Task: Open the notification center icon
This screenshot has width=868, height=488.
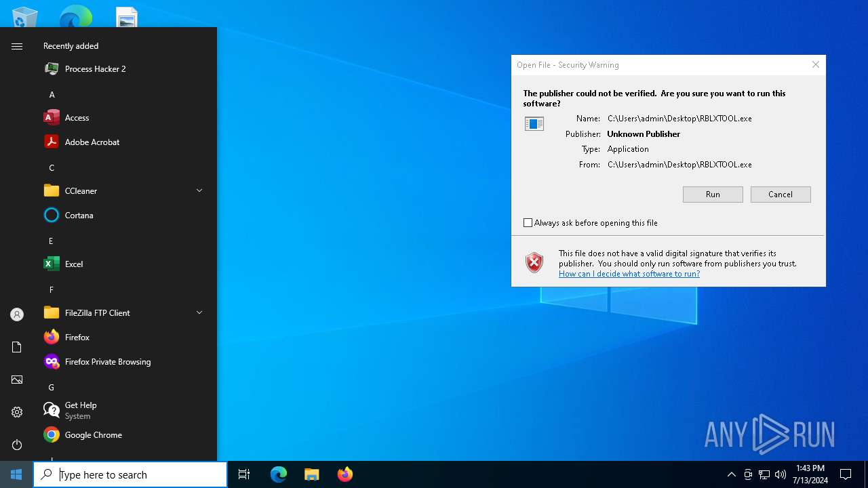Action: [x=846, y=474]
